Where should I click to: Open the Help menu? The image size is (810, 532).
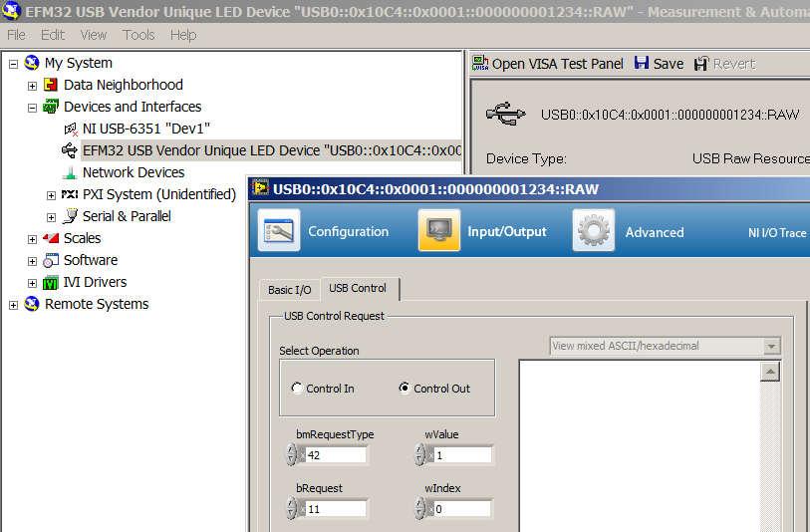click(183, 35)
